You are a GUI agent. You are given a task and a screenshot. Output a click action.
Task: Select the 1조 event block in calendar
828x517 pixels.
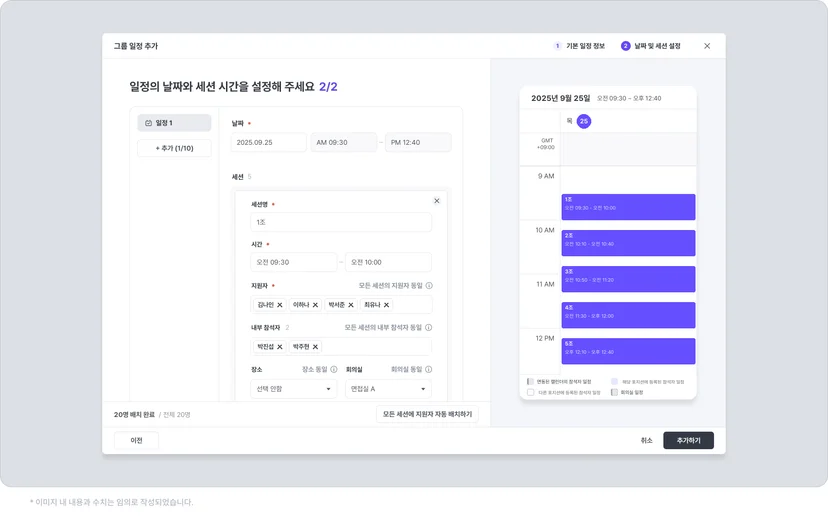point(628,206)
